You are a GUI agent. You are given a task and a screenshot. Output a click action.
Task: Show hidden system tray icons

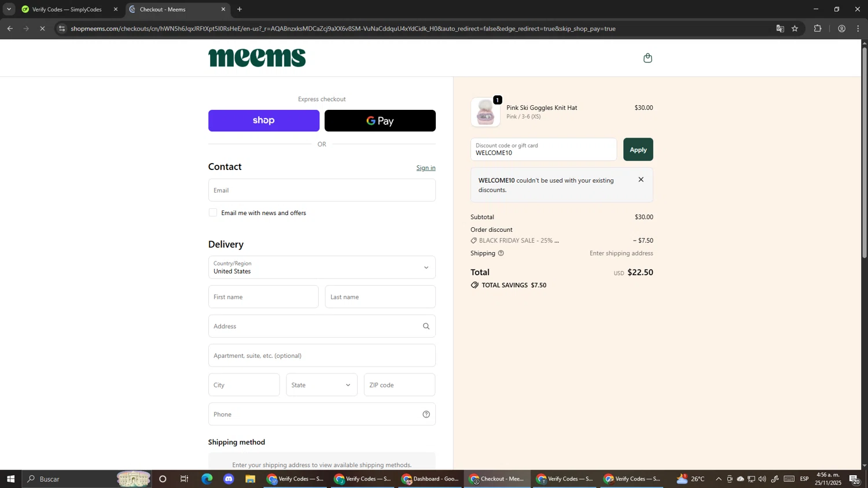(x=719, y=479)
